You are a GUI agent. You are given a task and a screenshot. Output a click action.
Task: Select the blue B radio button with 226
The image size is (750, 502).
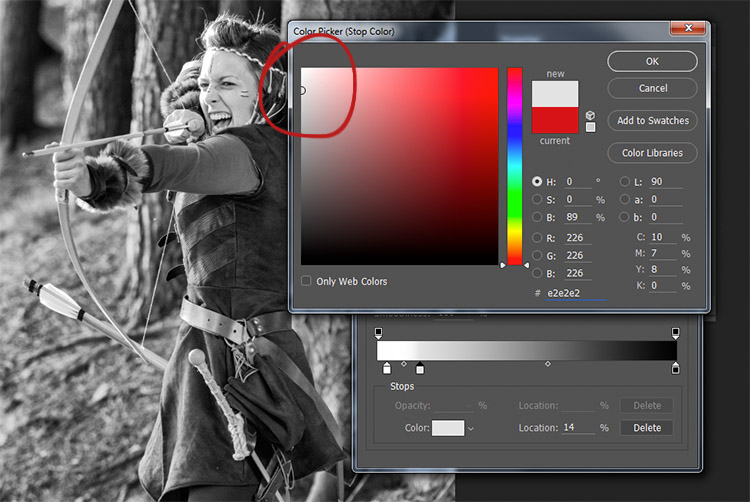pos(537,273)
